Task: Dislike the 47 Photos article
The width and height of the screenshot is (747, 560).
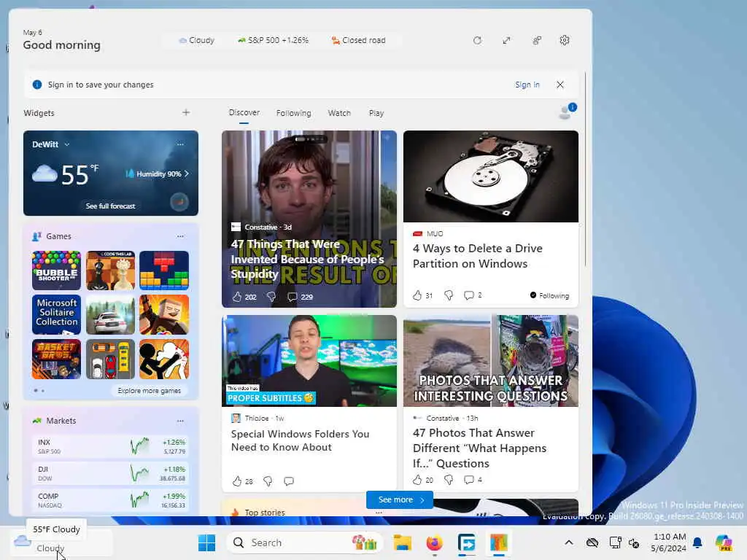Action: click(x=449, y=480)
